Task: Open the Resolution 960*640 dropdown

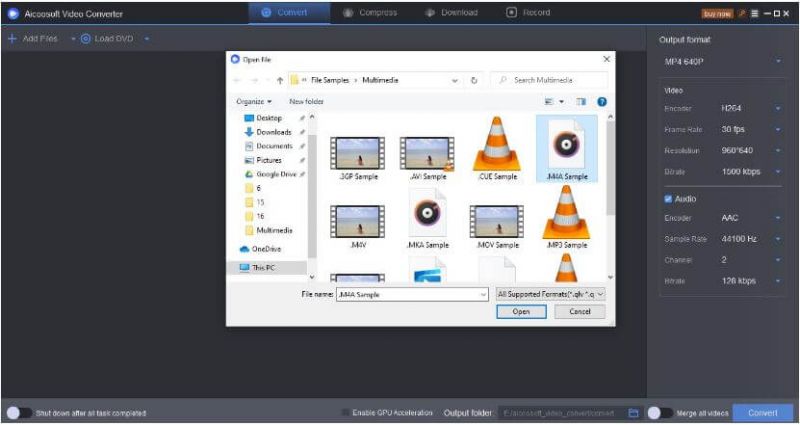Action: (751, 151)
